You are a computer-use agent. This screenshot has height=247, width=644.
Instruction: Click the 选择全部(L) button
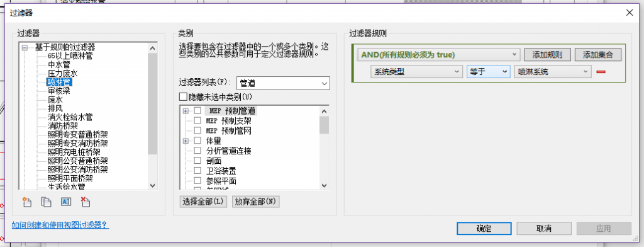coord(203,202)
